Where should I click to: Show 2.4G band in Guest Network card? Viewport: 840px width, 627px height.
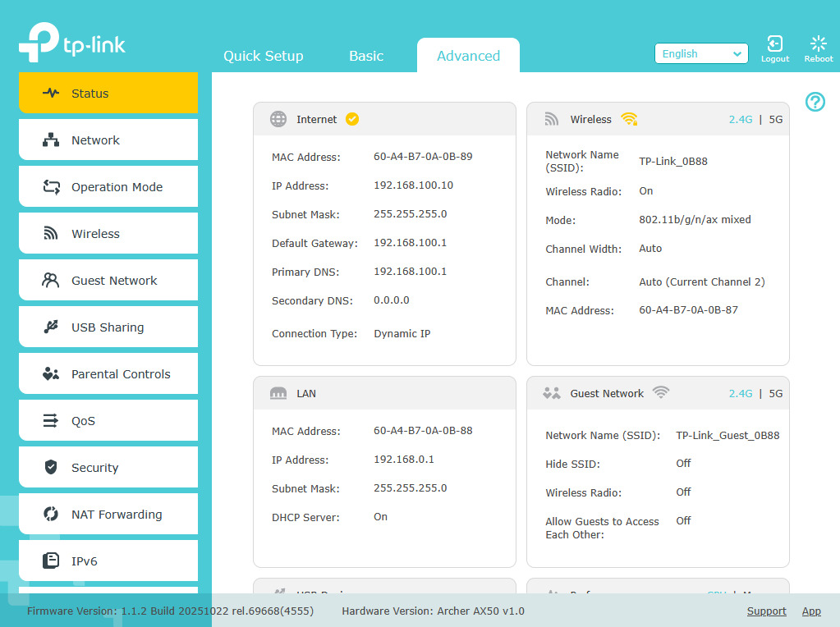point(741,394)
